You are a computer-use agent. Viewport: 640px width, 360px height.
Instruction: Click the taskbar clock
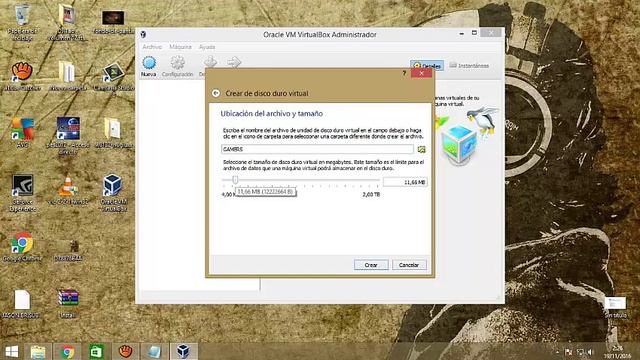point(617,352)
